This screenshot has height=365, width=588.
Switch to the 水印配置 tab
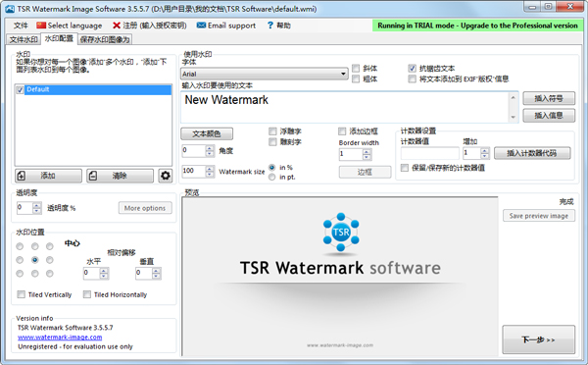[x=59, y=38]
